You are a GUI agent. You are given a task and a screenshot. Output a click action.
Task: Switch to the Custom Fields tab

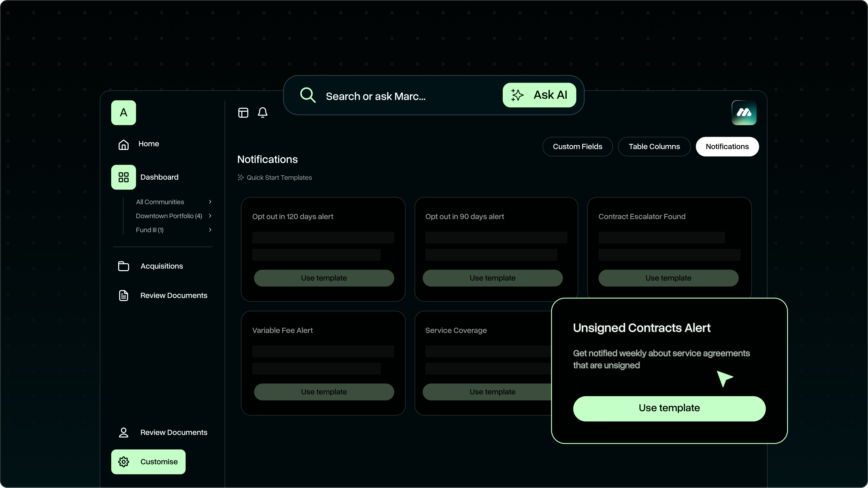coord(577,146)
